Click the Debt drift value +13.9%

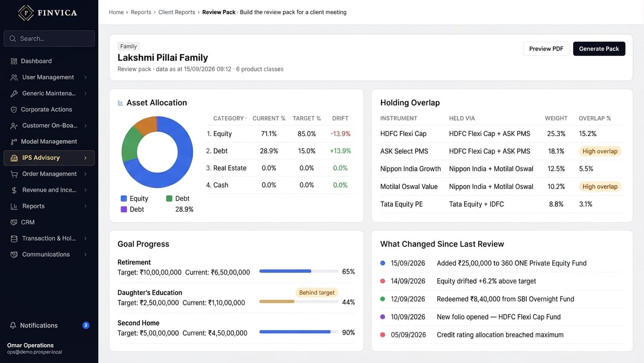click(x=340, y=151)
